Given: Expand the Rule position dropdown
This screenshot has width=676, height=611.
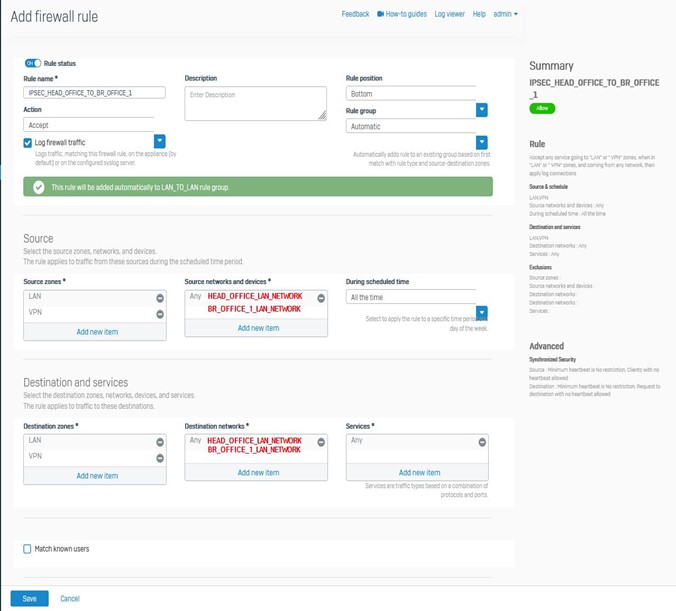Looking at the screenshot, I should tap(481, 110).
